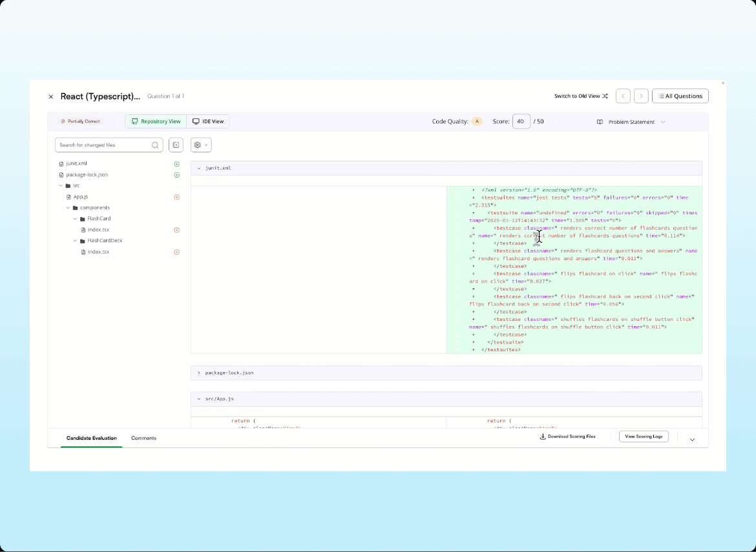Viewport: 756px width, 552px height.
Task: Edit the score field showing 40
Action: 521,121
